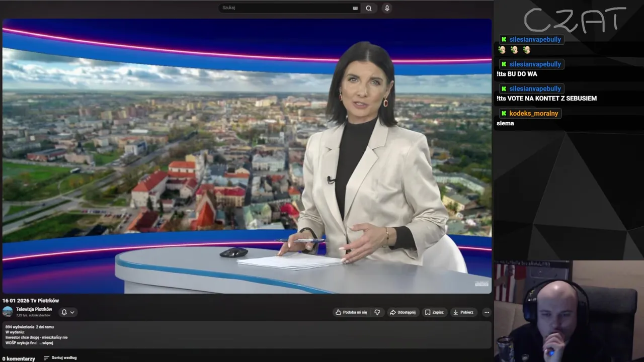Click the YouTube search magnifier button

tap(369, 8)
